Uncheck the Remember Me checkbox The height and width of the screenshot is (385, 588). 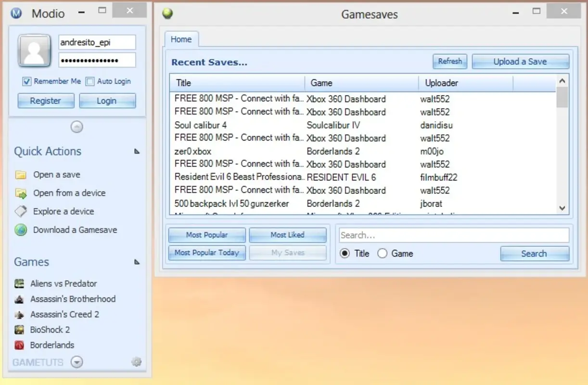click(x=27, y=81)
